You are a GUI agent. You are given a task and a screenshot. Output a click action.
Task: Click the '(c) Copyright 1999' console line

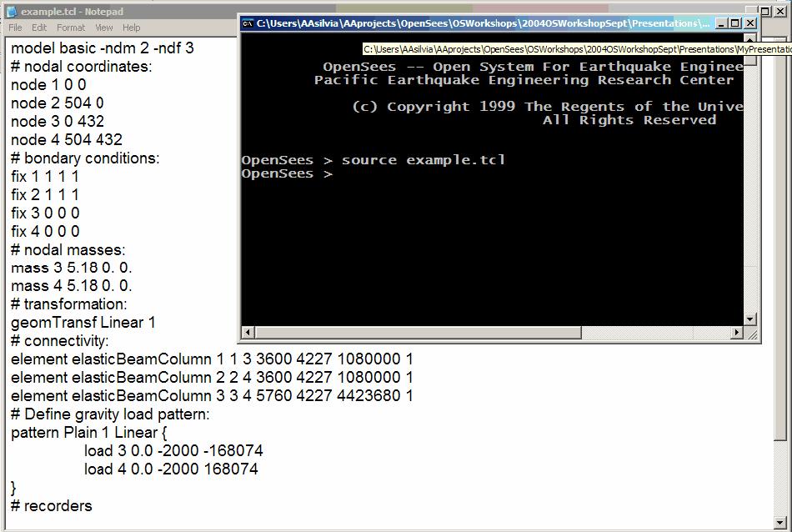[548, 107]
